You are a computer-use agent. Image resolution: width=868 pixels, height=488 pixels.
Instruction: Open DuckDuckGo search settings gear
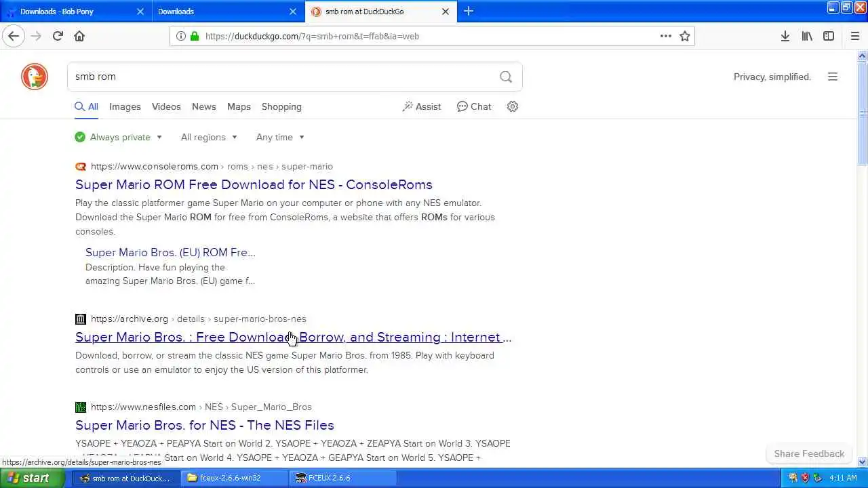[513, 106]
